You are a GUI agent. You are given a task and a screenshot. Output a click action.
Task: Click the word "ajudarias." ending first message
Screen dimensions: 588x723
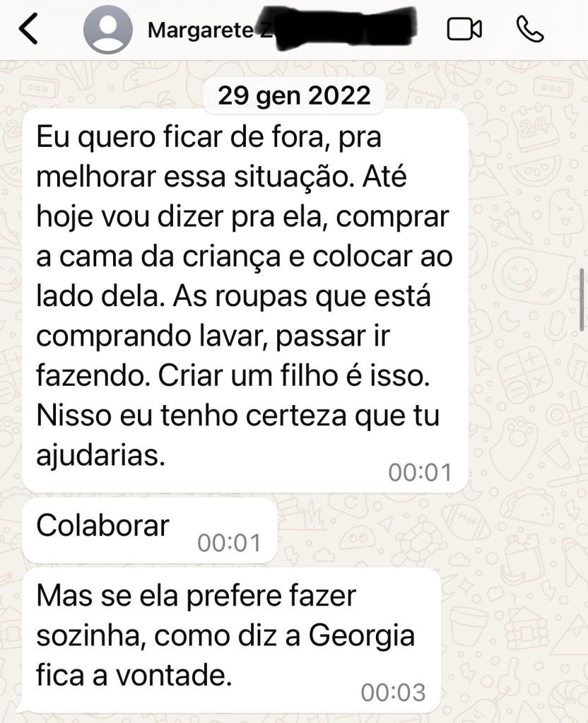click(100, 456)
